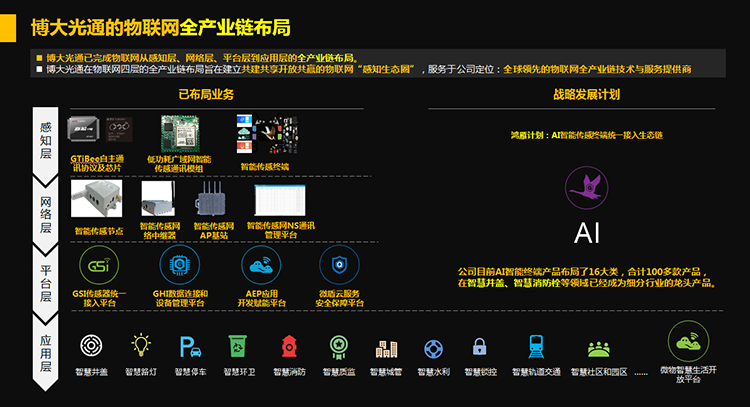Select the 智慧社区和园区 people icon
The height and width of the screenshot is (407, 750).
point(599,350)
